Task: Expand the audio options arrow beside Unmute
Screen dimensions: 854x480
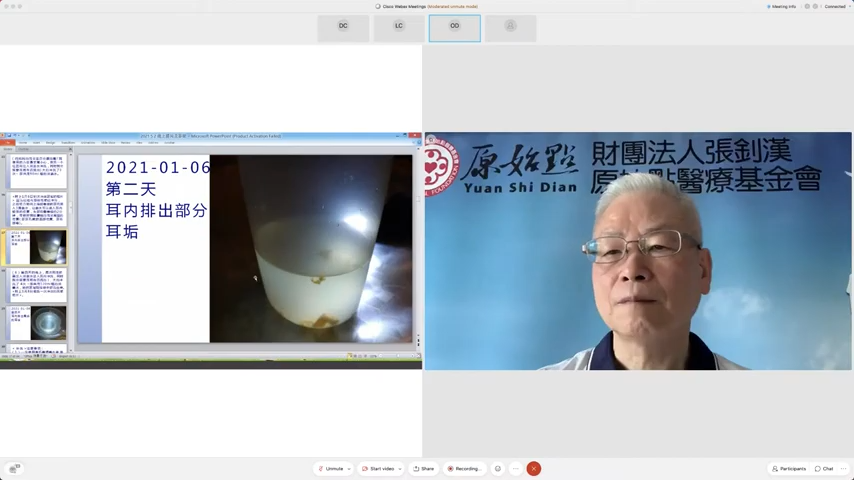Action: click(349, 469)
